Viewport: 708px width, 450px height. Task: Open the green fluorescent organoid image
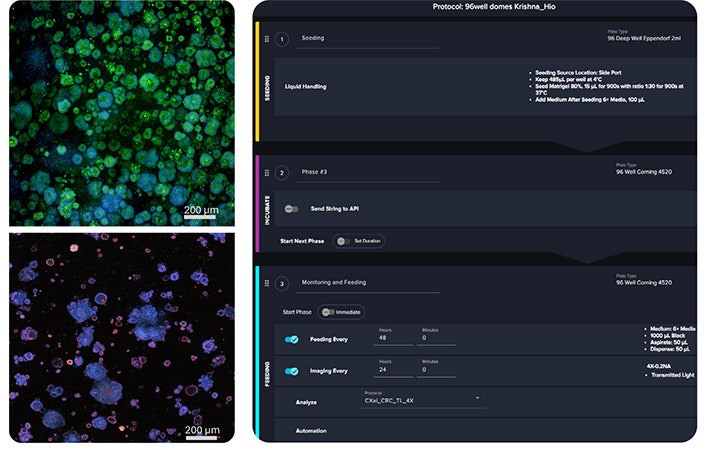(122, 113)
